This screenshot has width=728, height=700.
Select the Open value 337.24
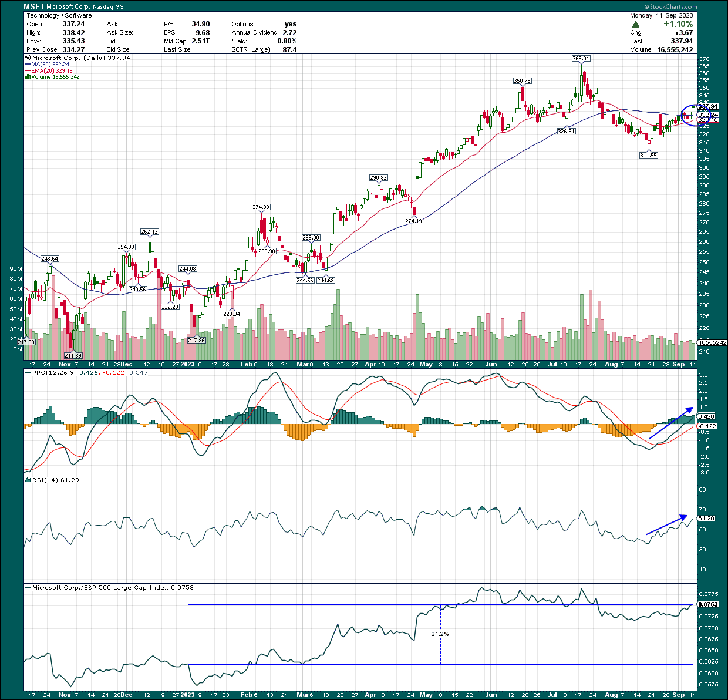point(73,24)
